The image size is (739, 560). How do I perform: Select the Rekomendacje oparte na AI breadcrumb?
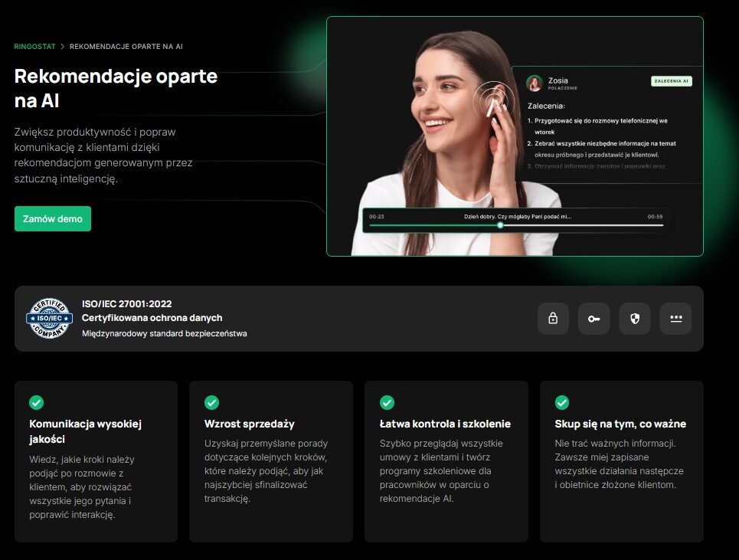[126, 47]
